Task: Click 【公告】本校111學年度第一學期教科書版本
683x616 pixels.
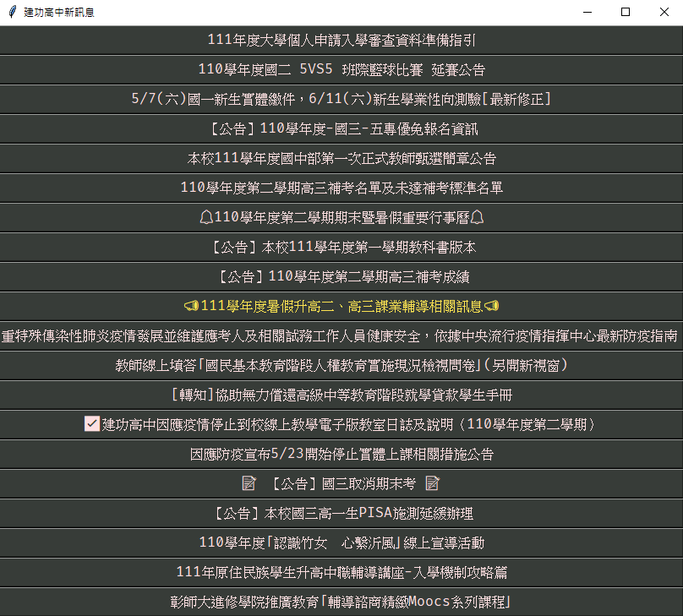Action: 341,248
